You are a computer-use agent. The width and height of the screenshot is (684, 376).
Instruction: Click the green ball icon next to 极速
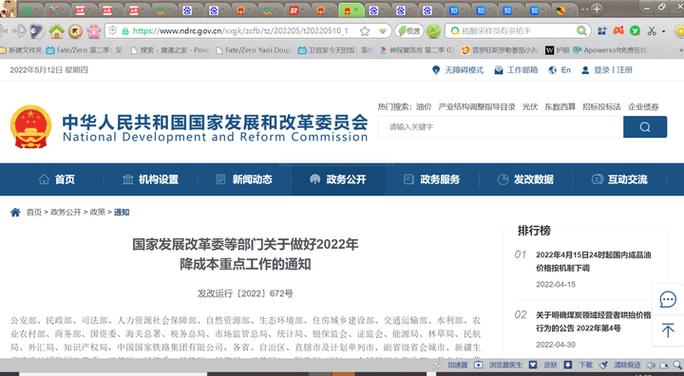433,31
